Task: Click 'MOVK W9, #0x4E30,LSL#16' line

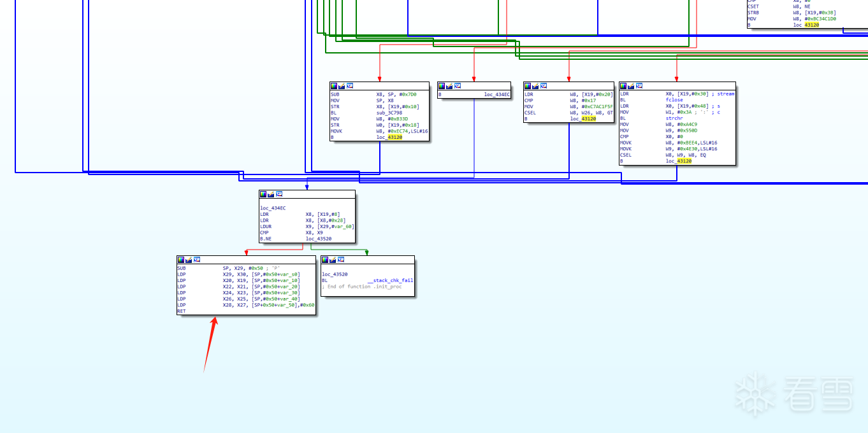Action: click(669, 149)
